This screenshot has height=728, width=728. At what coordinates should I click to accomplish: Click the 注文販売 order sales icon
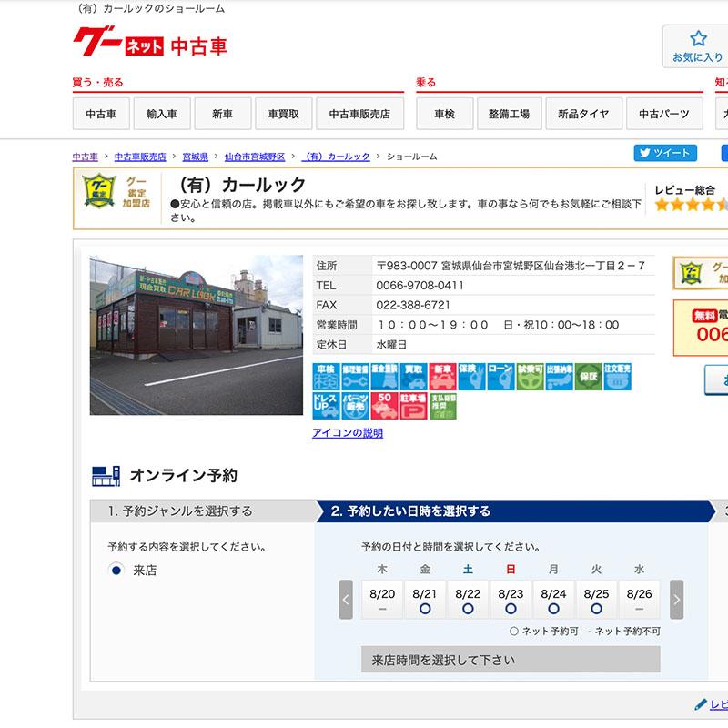click(618, 377)
